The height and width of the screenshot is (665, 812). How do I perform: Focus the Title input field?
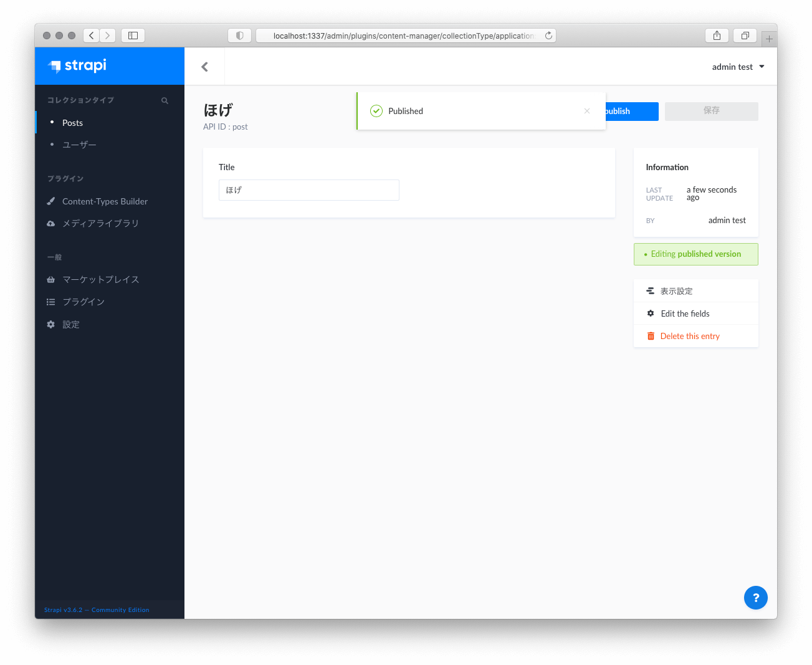click(x=309, y=190)
